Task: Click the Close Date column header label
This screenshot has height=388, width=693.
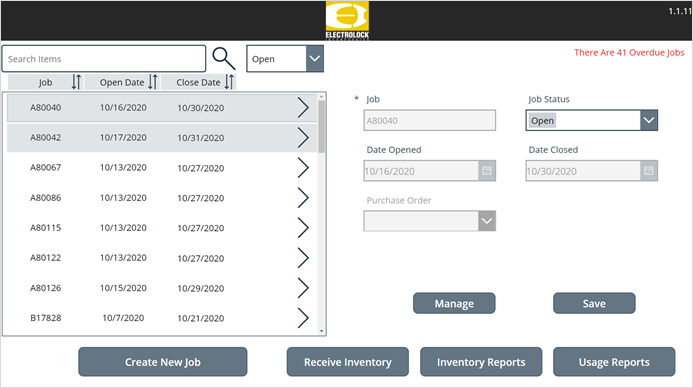Action: click(198, 83)
